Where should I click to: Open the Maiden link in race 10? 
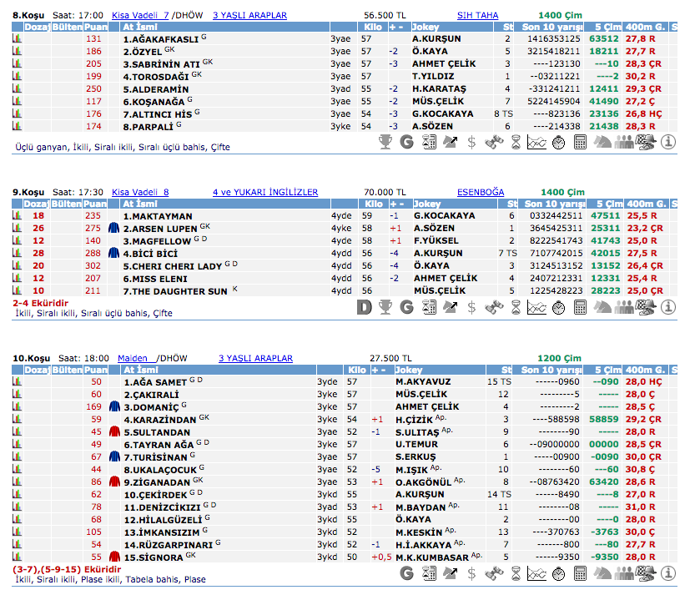coord(133,358)
